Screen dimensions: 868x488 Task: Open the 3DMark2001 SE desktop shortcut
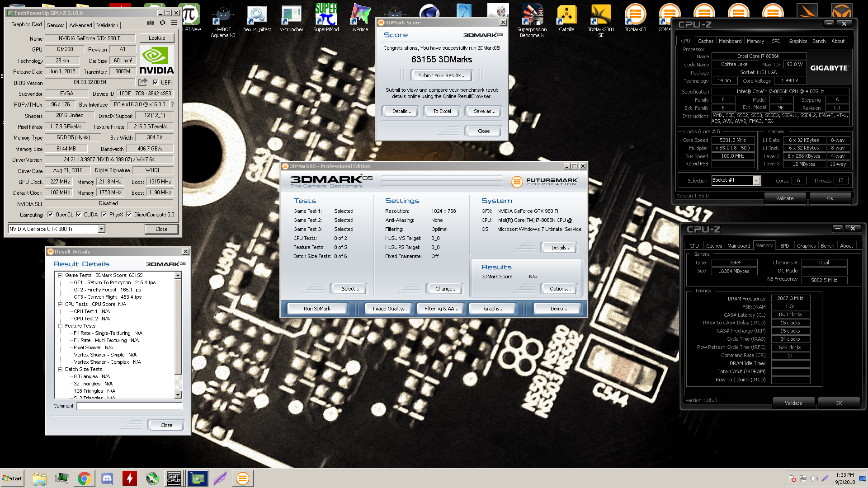tap(601, 20)
